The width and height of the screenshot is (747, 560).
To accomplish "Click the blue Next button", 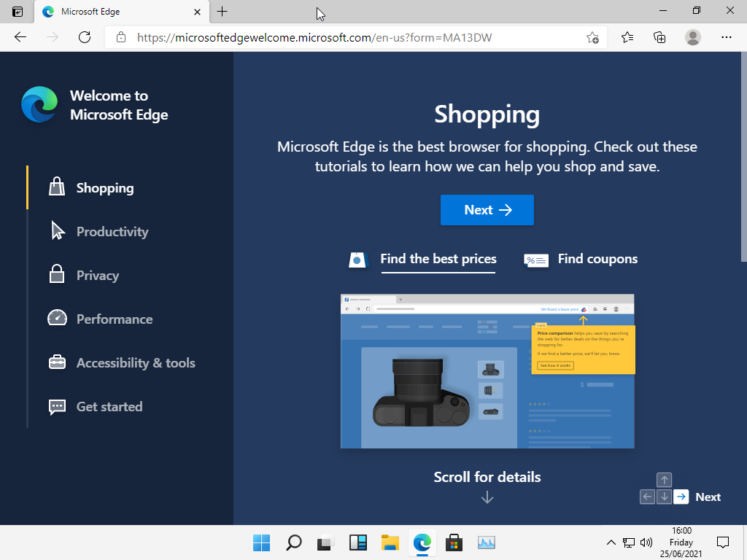I will pos(487,210).
